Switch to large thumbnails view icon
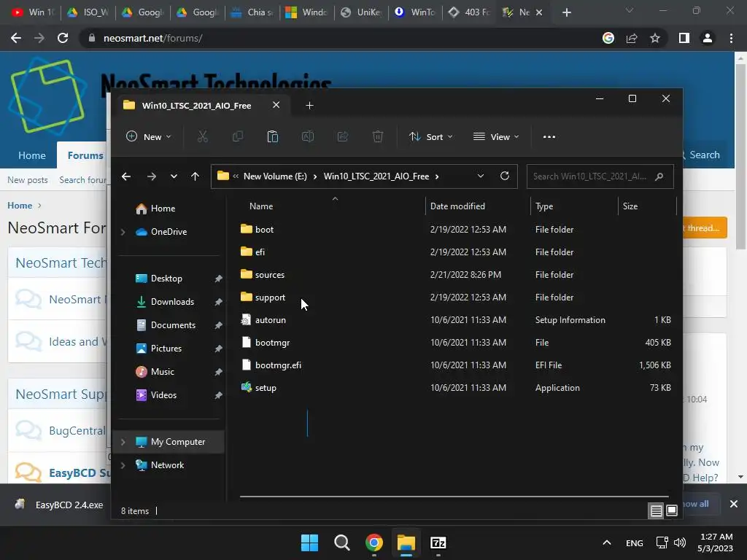Viewport: 747px width, 560px height. pos(672,511)
